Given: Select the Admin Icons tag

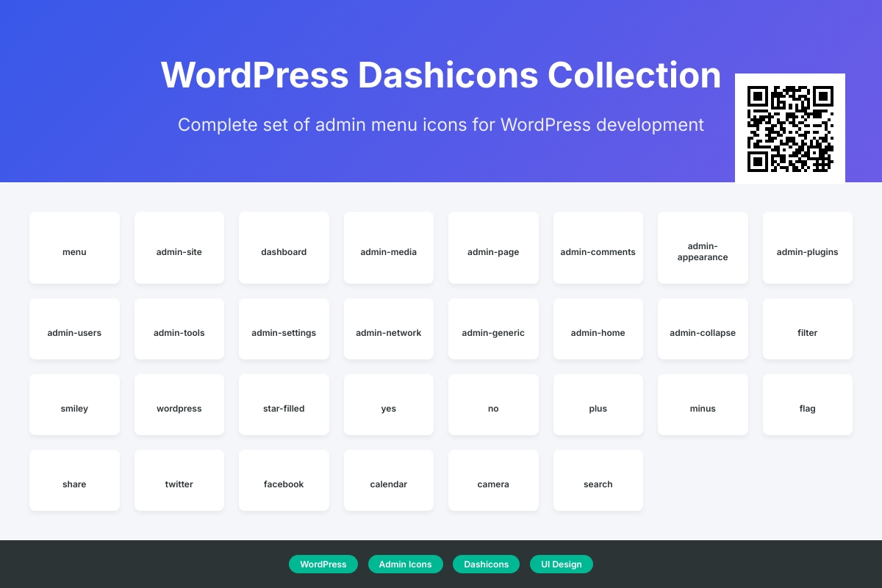Looking at the screenshot, I should (406, 564).
